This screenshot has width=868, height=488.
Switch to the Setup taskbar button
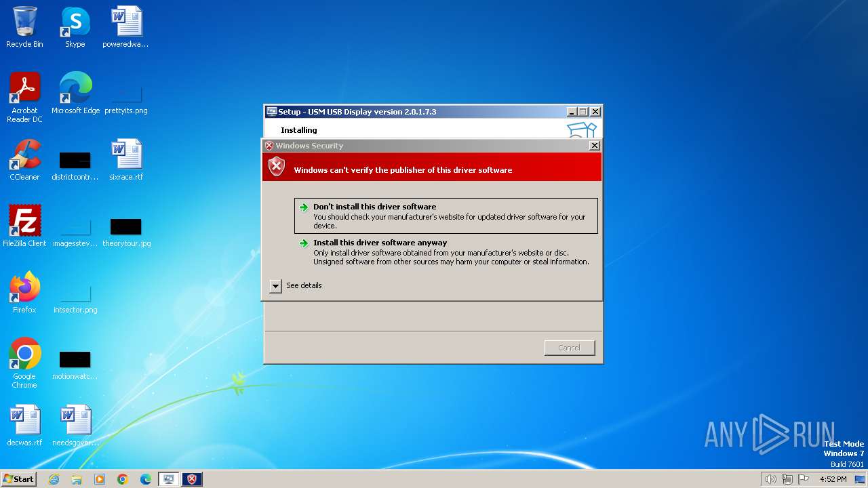pos(169,479)
